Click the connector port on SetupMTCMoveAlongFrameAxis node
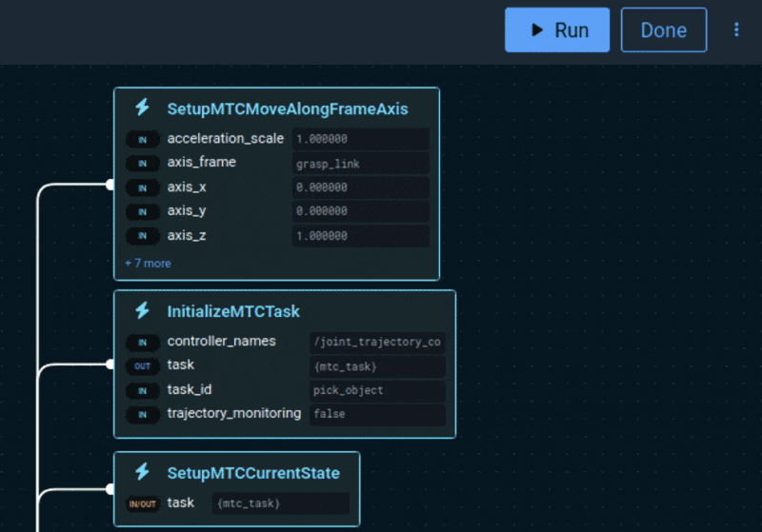Image resolution: width=762 pixels, height=532 pixels. pos(110,185)
